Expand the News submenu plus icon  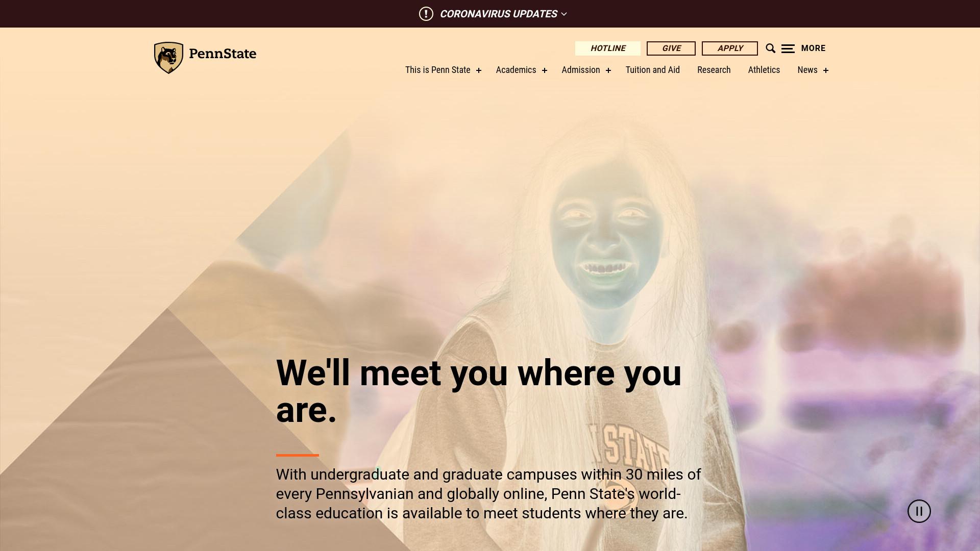tap(826, 70)
